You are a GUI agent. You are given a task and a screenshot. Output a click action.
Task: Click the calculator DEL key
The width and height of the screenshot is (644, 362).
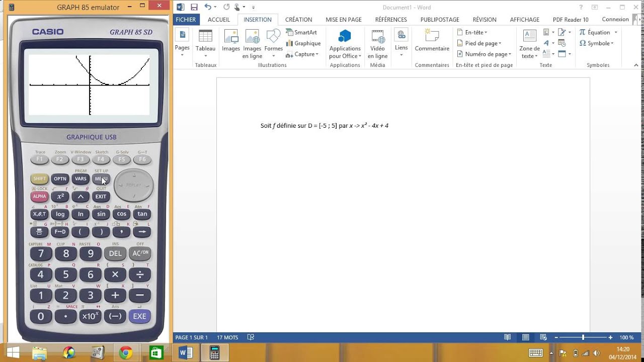[x=115, y=253]
